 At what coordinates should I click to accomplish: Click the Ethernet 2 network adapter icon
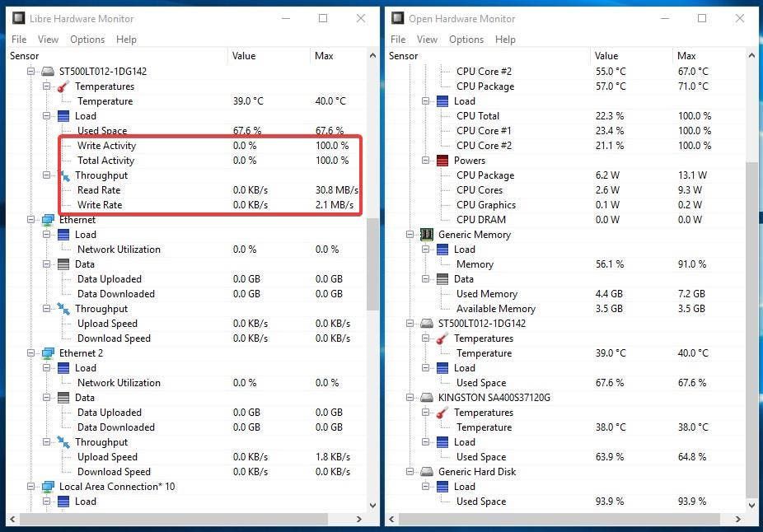pyautogui.click(x=48, y=353)
